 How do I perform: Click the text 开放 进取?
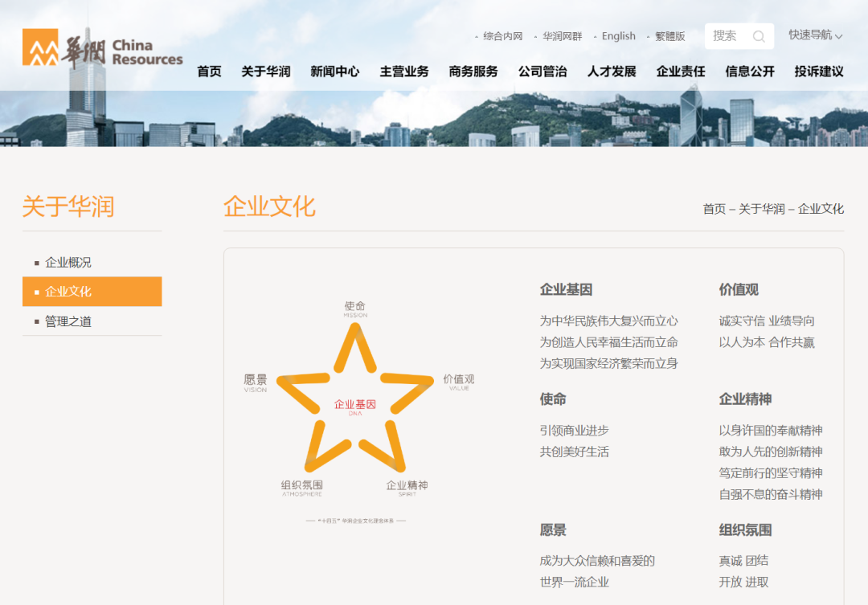pyautogui.click(x=743, y=583)
